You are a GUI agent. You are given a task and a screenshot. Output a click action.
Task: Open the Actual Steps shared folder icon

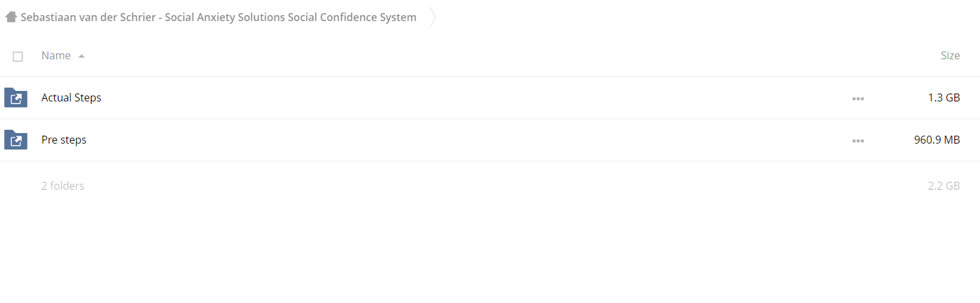(x=16, y=98)
